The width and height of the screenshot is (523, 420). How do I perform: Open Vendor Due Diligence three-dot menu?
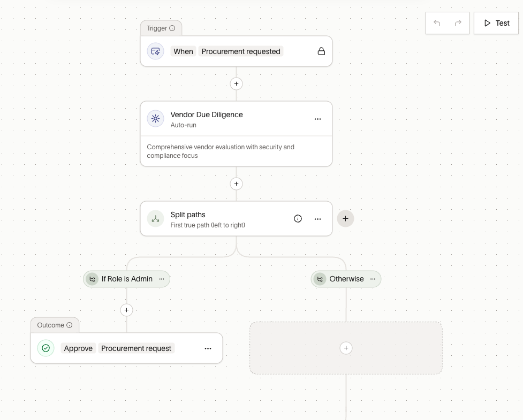click(x=317, y=119)
